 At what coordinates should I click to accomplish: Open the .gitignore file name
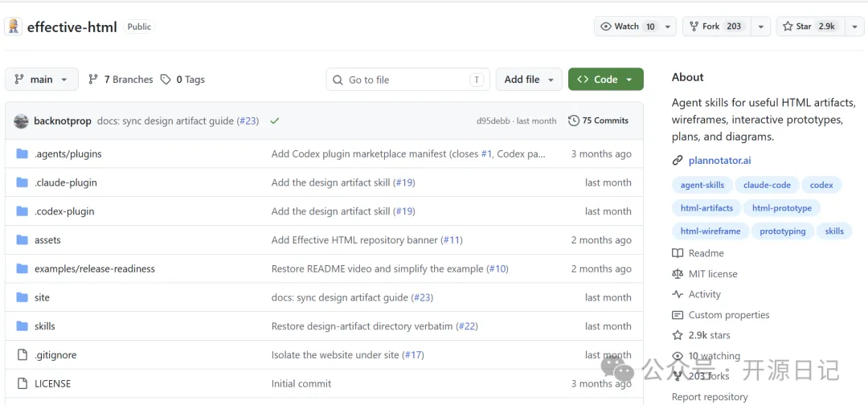[x=55, y=355]
